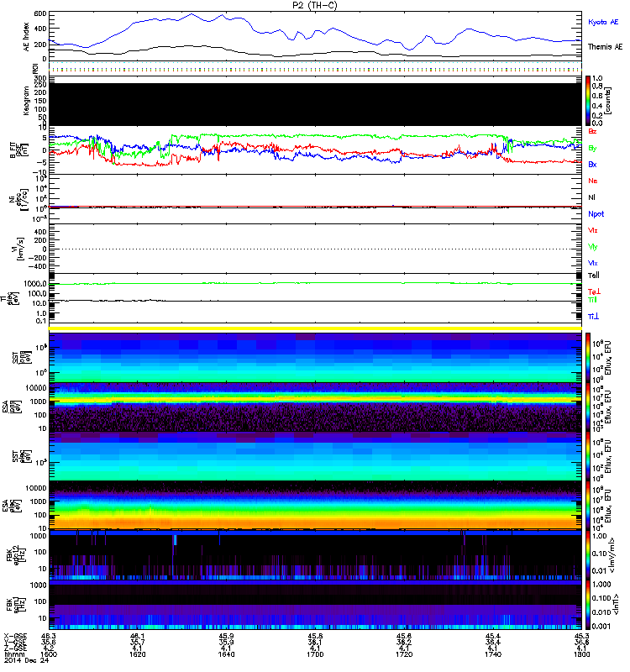This screenshot has height=672, width=630.
Task: Click the 1640 time tick label
Action: (x=226, y=654)
